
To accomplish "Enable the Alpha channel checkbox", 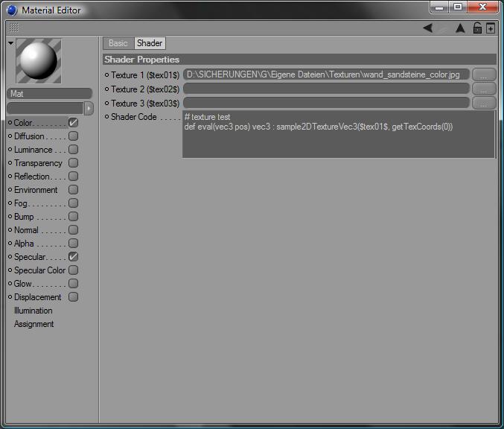I will coord(73,244).
